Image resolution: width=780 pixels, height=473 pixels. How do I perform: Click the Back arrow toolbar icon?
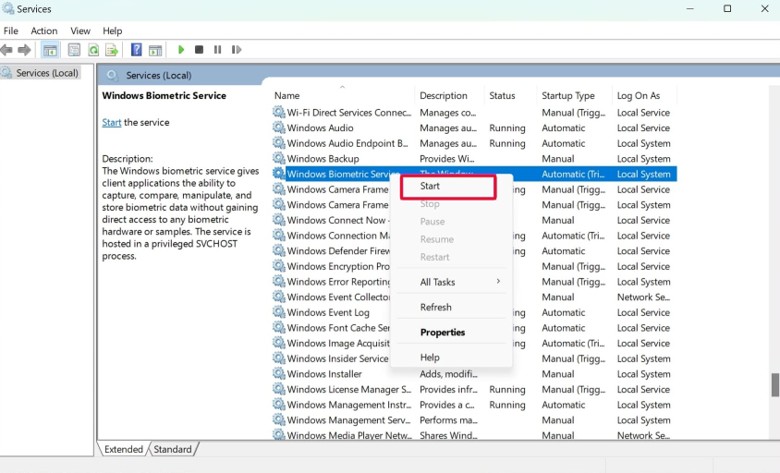6,50
